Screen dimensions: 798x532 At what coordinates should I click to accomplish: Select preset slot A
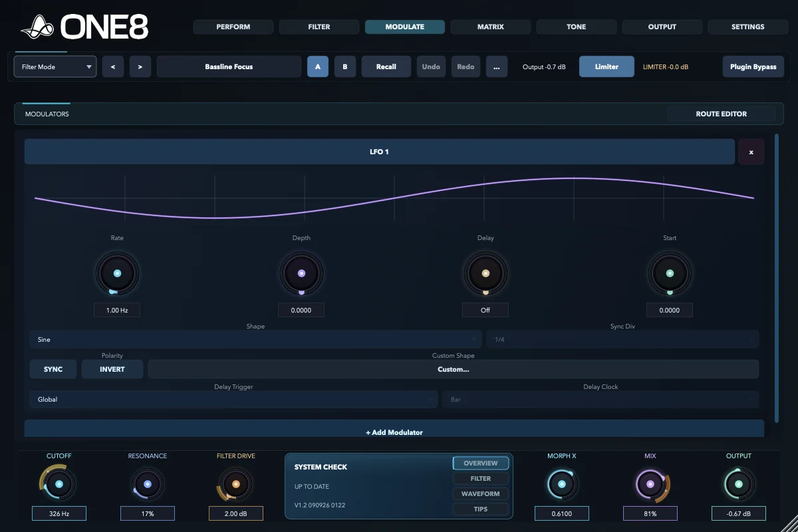318,66
